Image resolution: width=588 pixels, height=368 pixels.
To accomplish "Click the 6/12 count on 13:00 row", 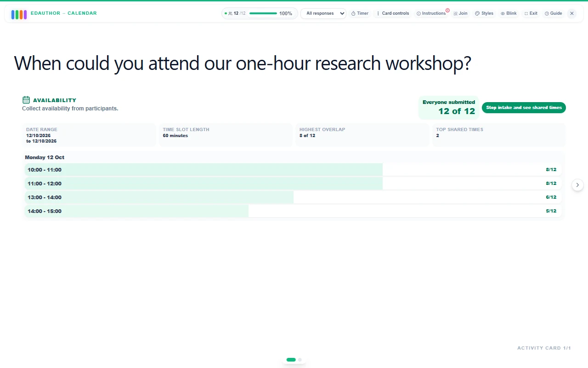I will pyautogui.click(x=551, y=197).
